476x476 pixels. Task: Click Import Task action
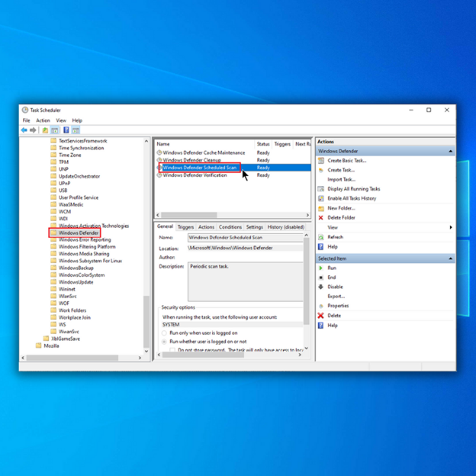click(341, 179)
